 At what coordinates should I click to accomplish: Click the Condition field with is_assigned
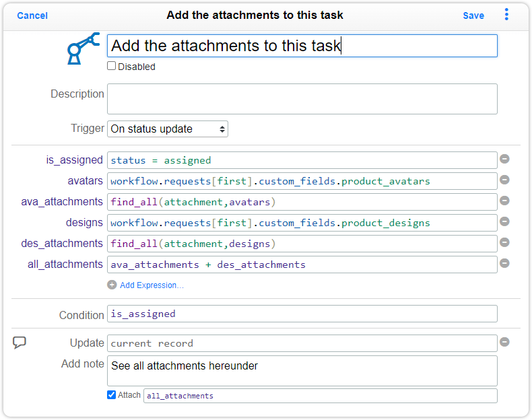(x=302, y=314)
